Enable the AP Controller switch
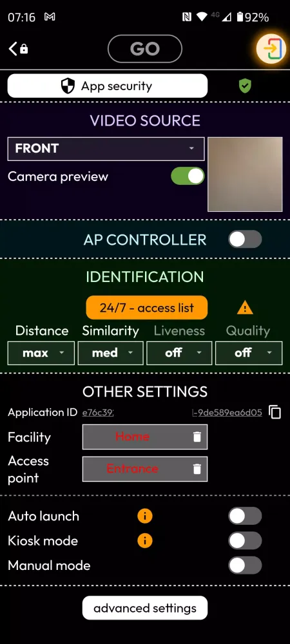 tap(245, 239)
